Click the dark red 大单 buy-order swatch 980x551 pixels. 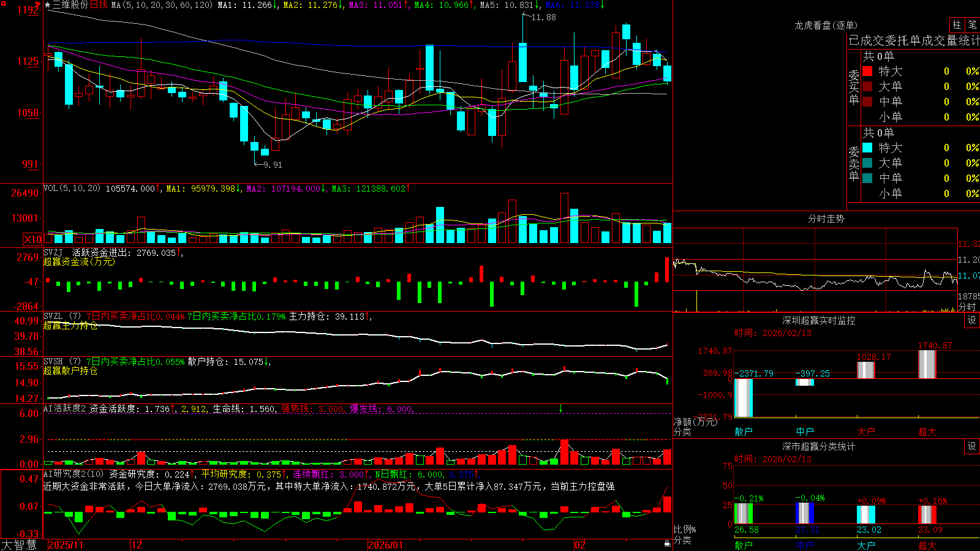[x=867, y=86]
